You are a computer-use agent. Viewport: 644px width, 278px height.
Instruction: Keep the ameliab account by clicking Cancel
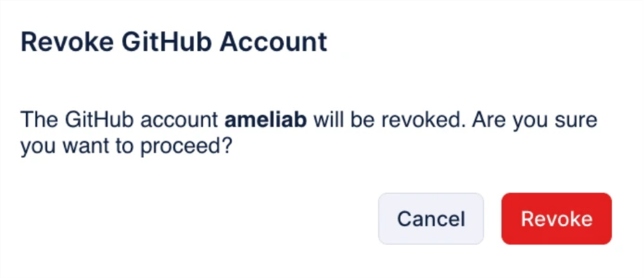tap(430, 219)
